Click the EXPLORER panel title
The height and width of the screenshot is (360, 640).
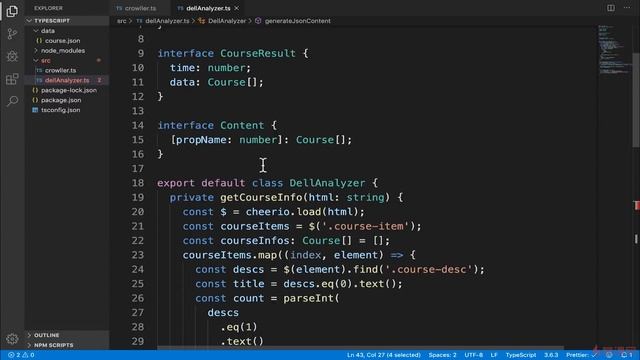[48, 8]
